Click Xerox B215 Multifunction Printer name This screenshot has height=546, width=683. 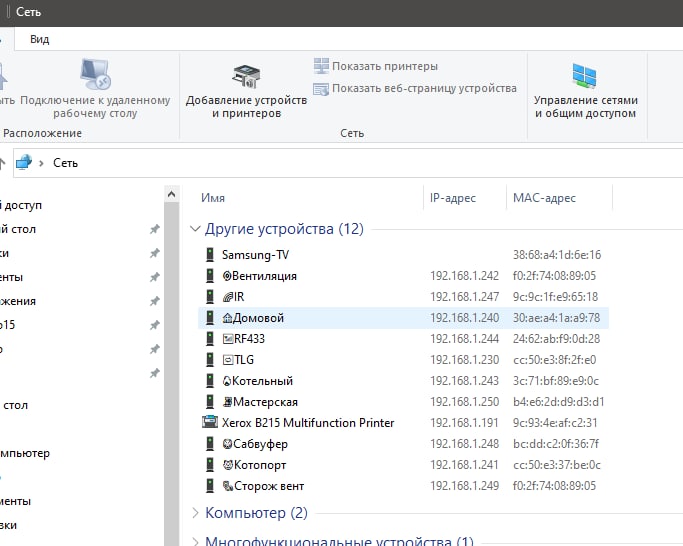[x=308, y=423]
